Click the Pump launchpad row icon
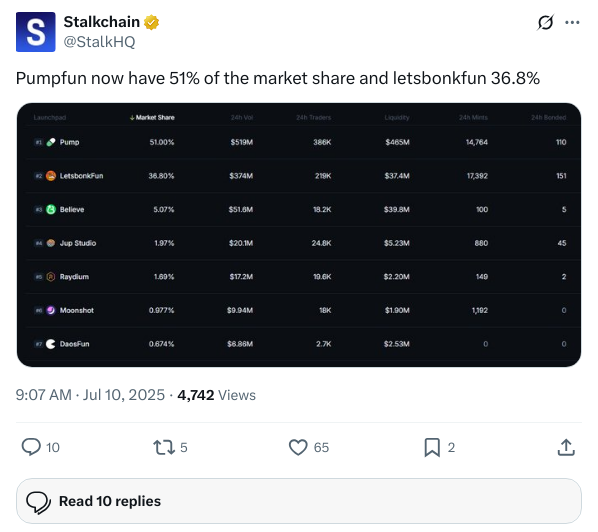This screenshot has height=532, width=598. coord(51,142)
